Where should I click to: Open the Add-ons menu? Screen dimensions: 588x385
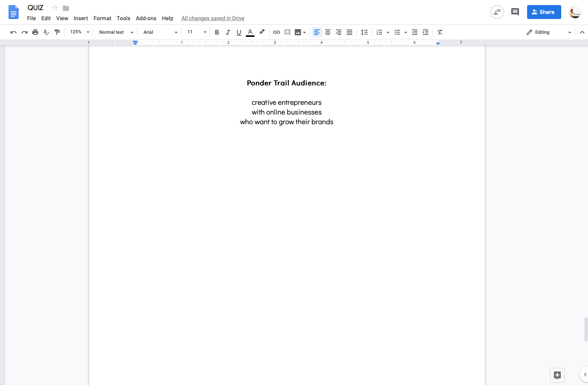tap(146, 18)
